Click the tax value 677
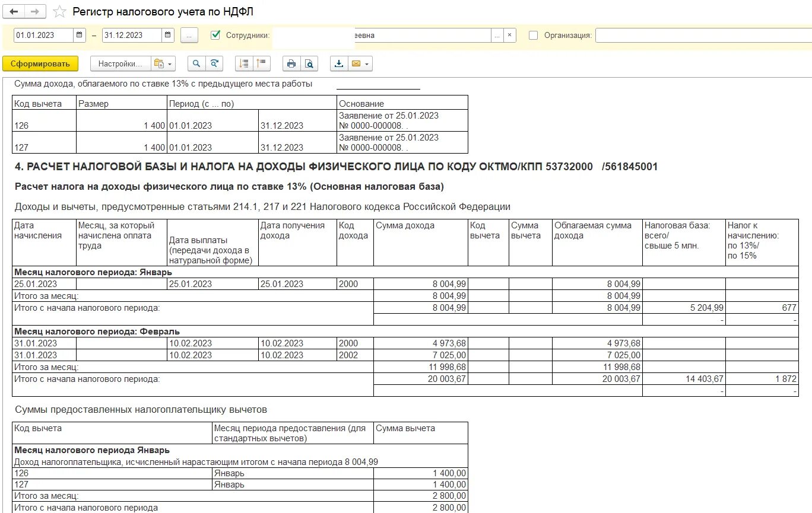Viewport: 812px width, 513px height. [762, 308]
